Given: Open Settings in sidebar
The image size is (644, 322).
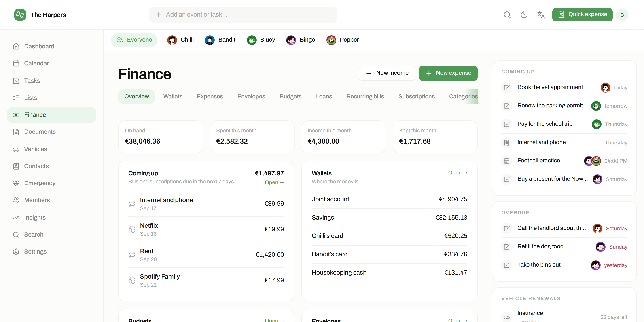Looking at the screenshot, I should [51, 252].
